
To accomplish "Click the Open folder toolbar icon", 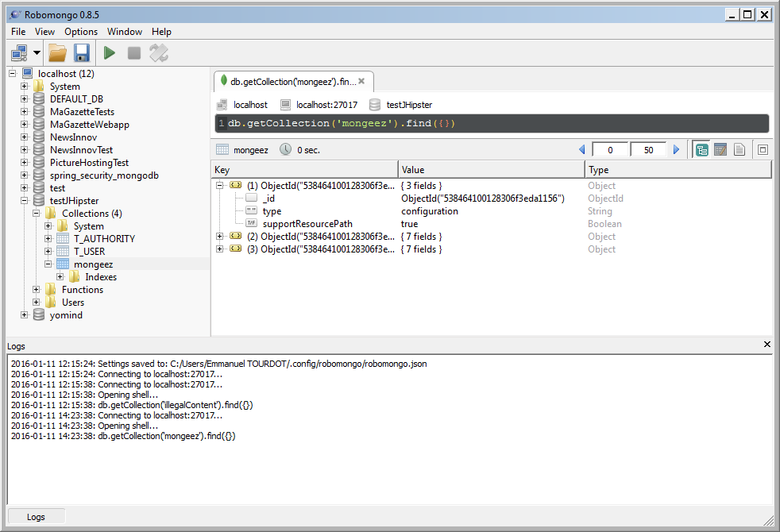I will coord(57,52).
